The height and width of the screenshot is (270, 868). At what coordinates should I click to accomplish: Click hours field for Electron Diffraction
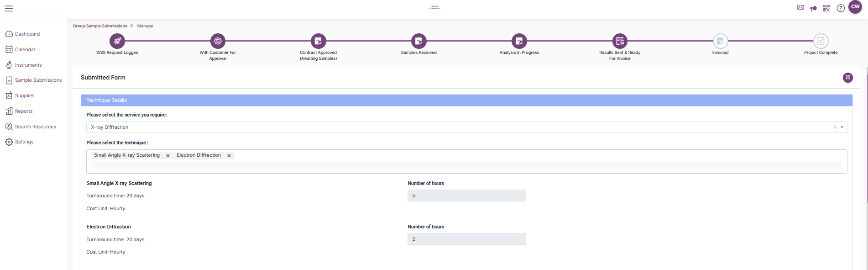(466, 239)
